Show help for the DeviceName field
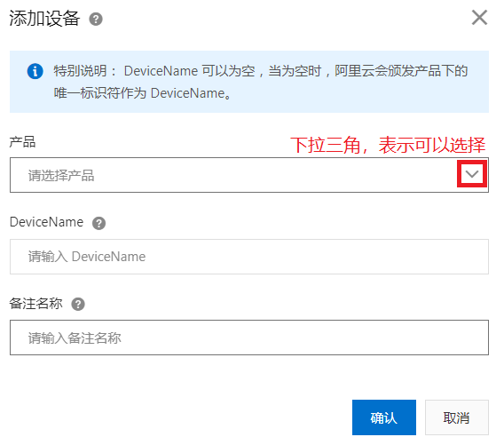The height and width of the screenshot is (445, 504). coord(99,223)
